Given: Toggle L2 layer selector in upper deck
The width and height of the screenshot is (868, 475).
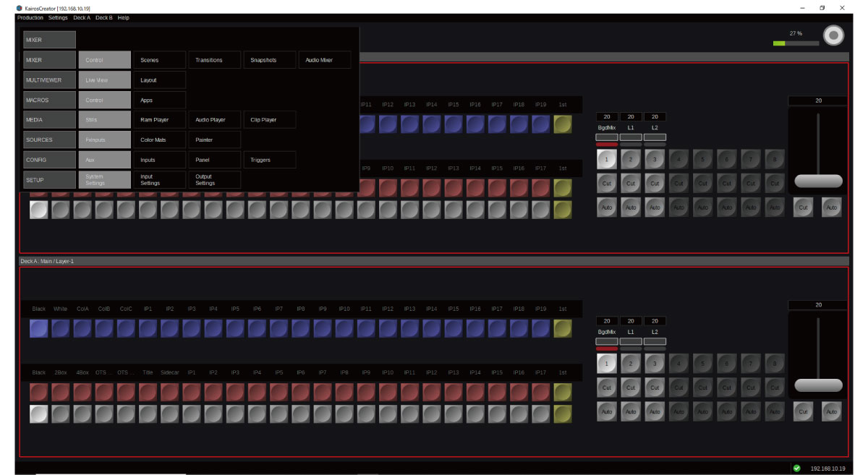Looking at the screenshot, I should coord(655,137).
